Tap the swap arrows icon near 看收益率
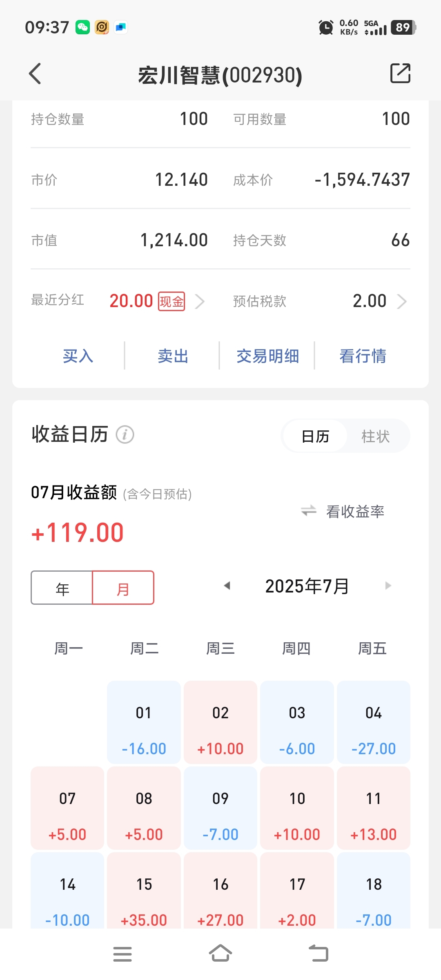The image size is (441, 980). 309,510
